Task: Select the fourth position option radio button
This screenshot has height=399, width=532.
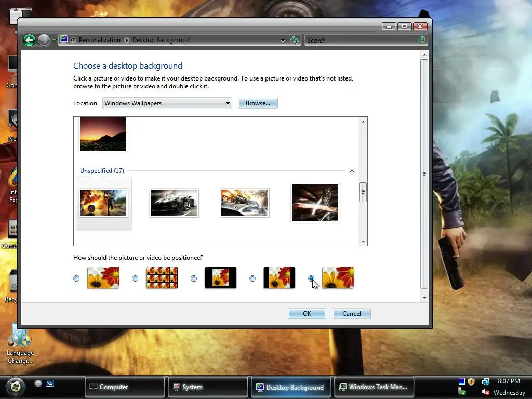Action: click(x=252, y=278)
